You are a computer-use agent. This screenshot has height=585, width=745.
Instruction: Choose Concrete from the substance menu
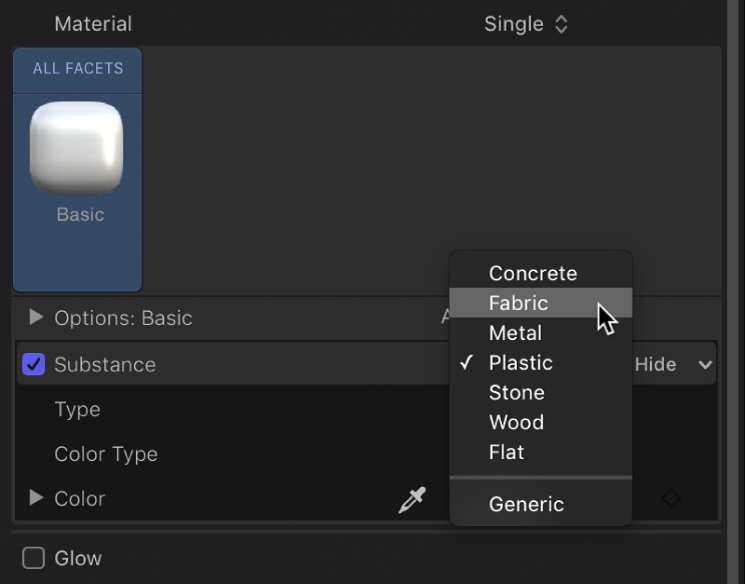532,273
